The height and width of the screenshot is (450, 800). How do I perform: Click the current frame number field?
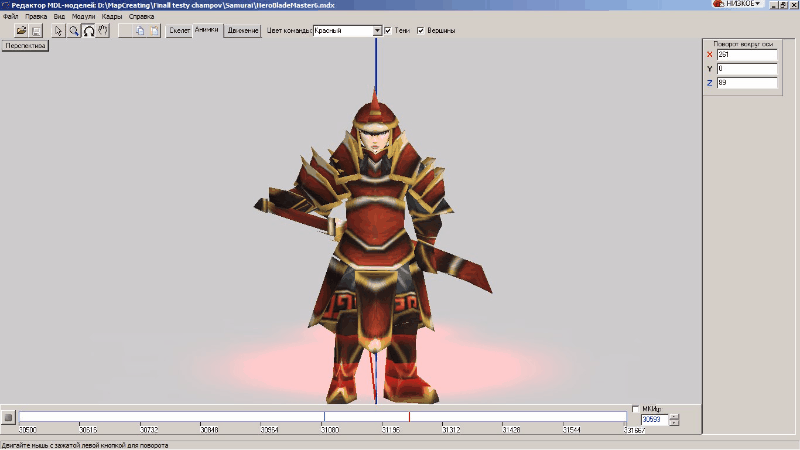655,419
